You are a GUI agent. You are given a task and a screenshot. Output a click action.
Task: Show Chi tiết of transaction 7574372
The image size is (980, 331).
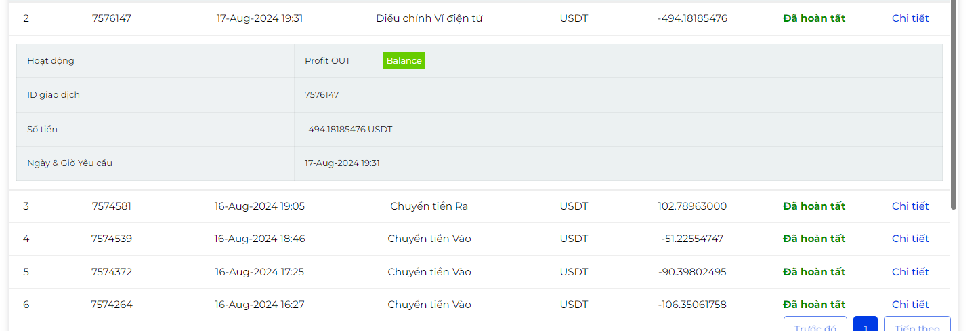tap(910, 272)
